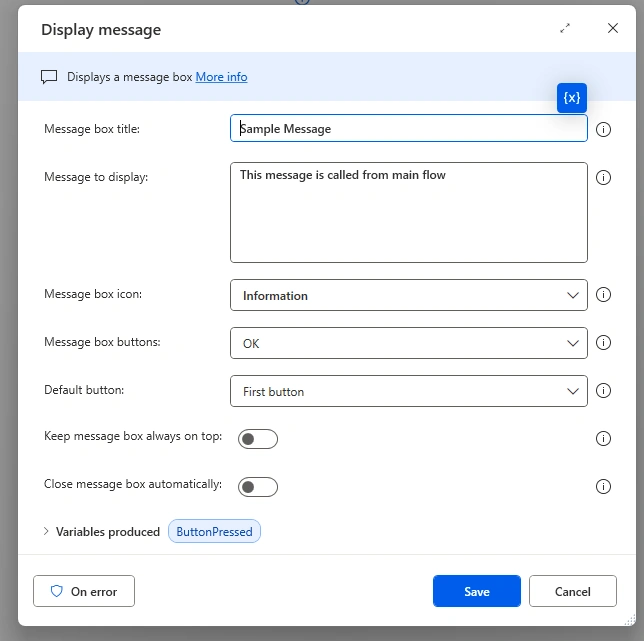The image size is (644, 641).
Task: Click info icon for Message box icon
Action: (603, 294)
